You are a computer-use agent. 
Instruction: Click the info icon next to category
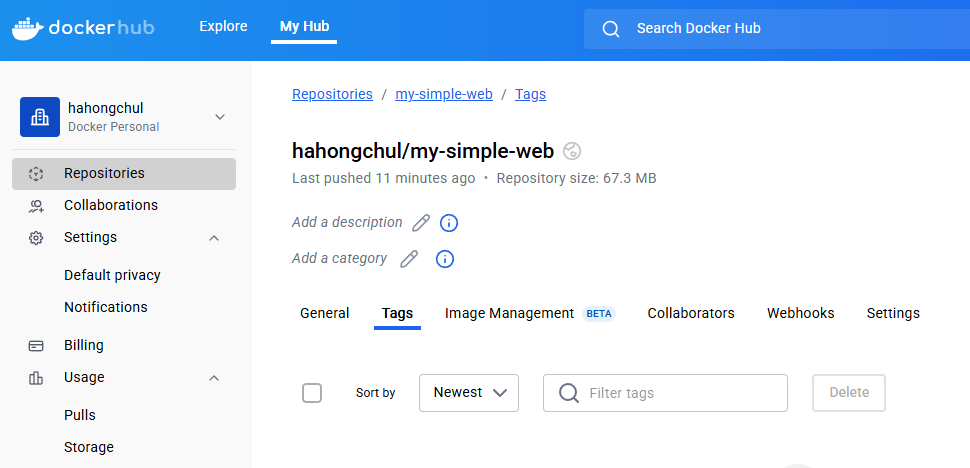(445, 258)
